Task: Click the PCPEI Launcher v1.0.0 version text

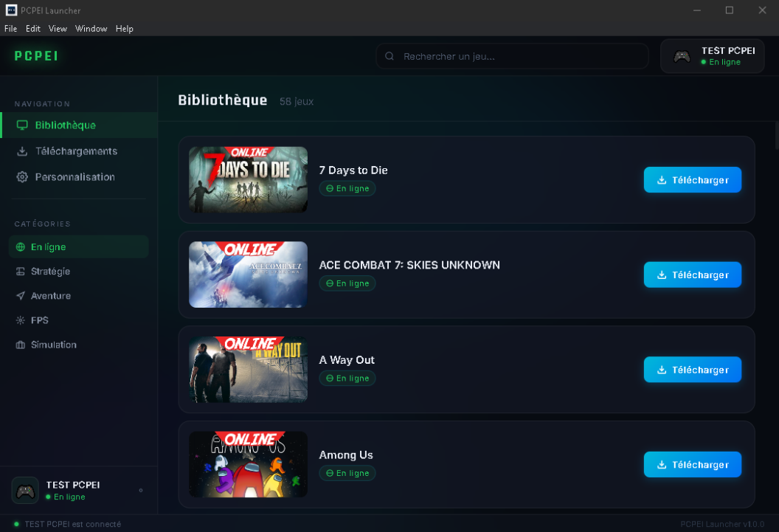Action: tap(722, 524)
